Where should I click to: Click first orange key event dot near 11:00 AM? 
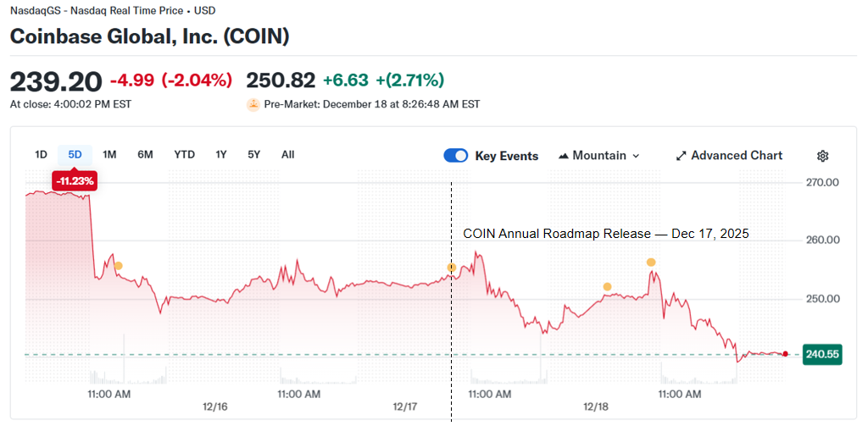pos(118,266)
